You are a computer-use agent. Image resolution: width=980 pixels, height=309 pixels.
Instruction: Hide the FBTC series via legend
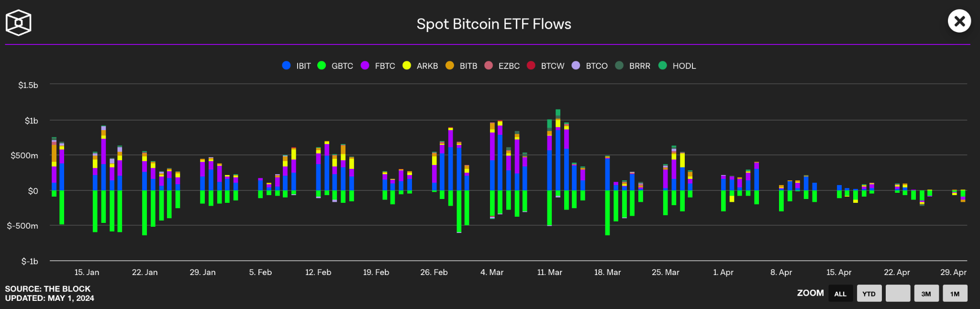(378, 66)
